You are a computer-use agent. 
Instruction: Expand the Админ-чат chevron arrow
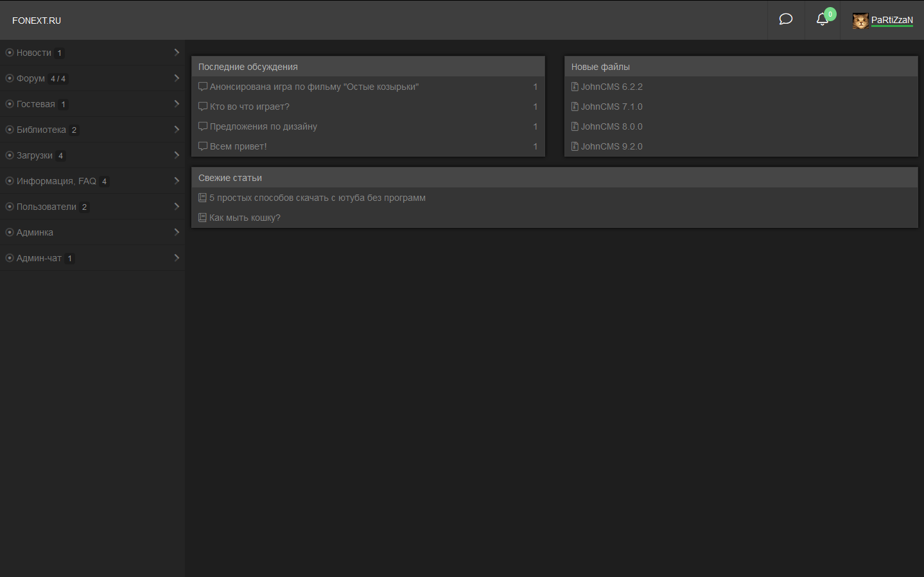click(177, 258)
